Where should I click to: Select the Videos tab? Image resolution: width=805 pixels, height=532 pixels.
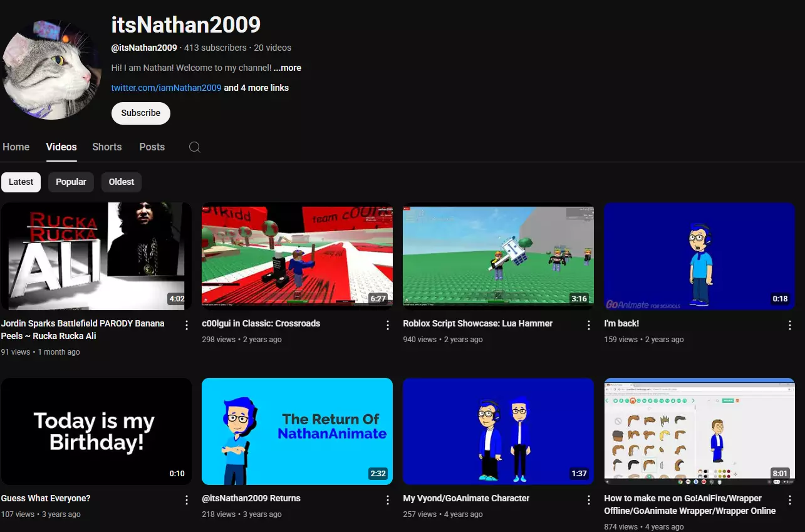tap(61, 147)
